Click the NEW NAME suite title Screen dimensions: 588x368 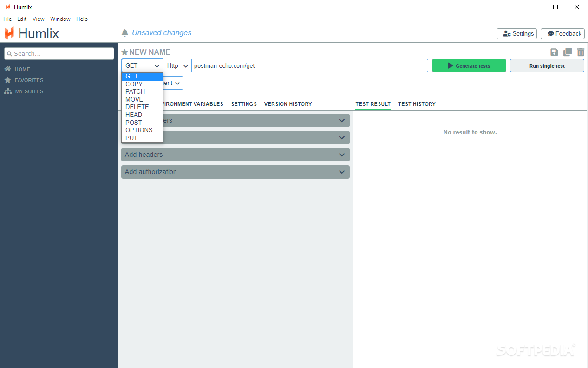(150, 52)
